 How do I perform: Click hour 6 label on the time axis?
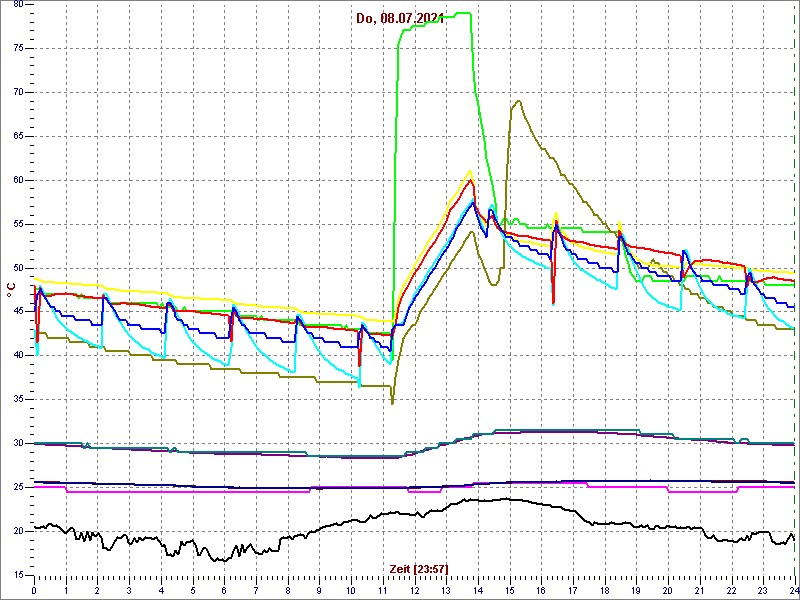(224, 590)
